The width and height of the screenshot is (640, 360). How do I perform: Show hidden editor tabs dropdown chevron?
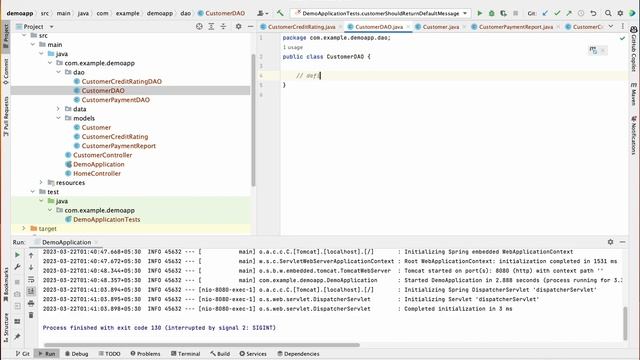tap(611, 27)
